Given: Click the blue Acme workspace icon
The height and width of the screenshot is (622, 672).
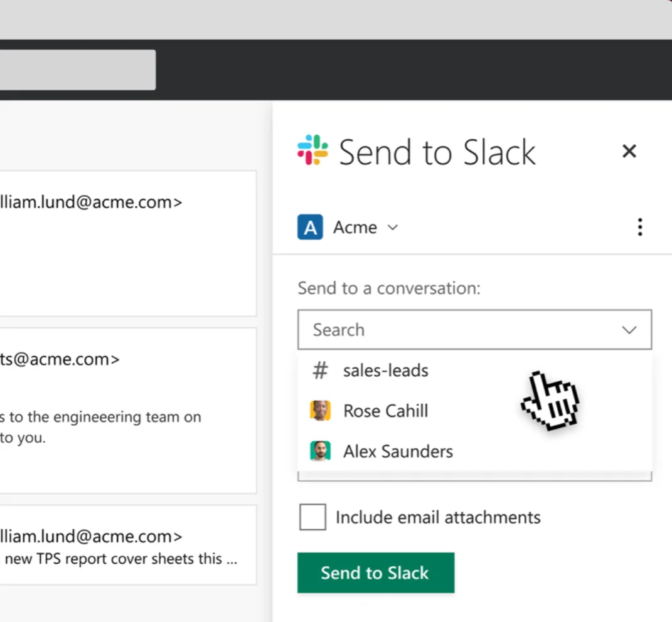Looking at the screenshot, I should pyautogui.click(x=310, y=227).
